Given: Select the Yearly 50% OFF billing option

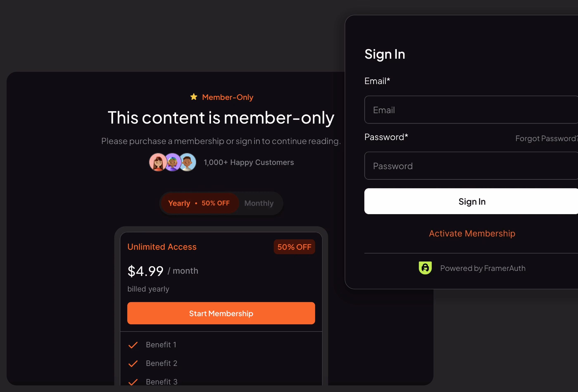Looking at the screenshot, I should tap(199, 203).
